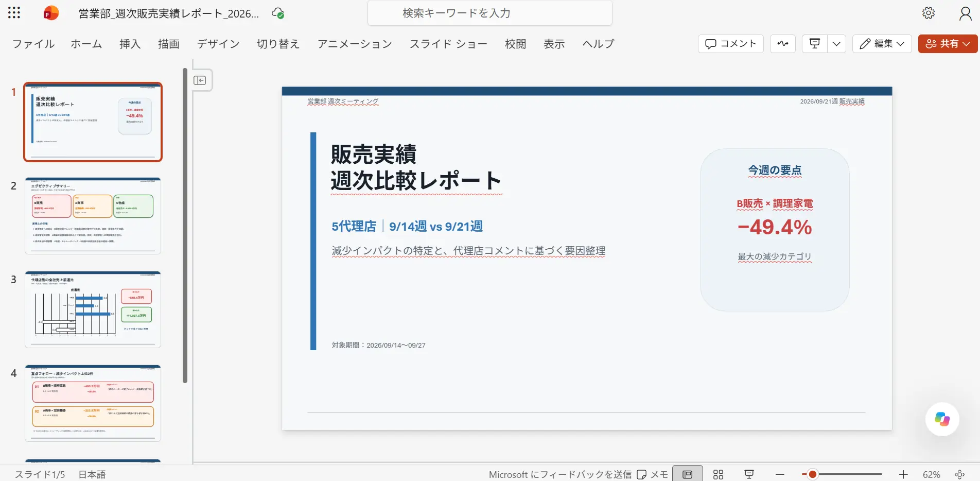The width and height of the screenshot is (980, 481).
Task: Select slide 2 thumbnail エグゼクティブサマリー
Action: click(x=93, y=216)
